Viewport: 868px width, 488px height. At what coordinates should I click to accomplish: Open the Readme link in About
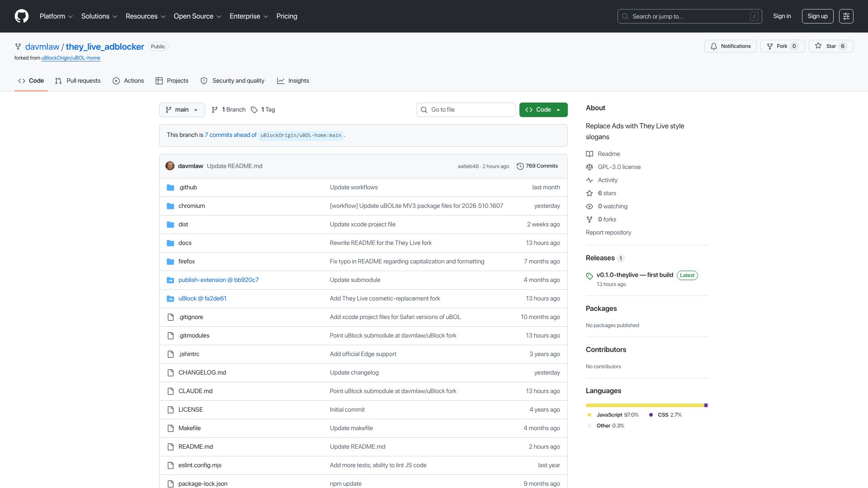(x=603, y=154)
